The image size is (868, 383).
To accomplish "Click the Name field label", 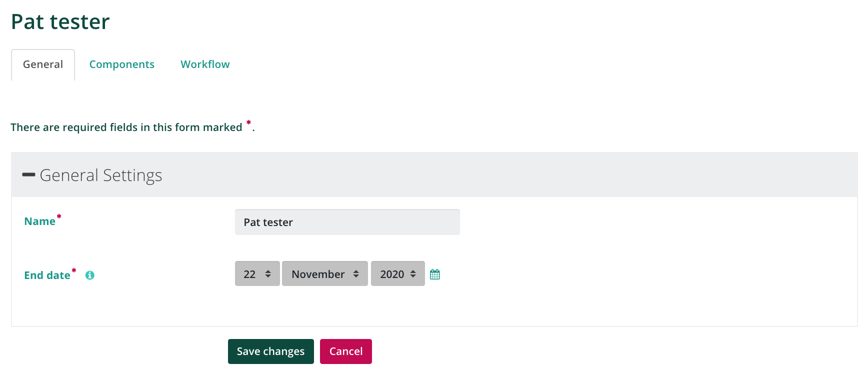I will tap(40, 221).
